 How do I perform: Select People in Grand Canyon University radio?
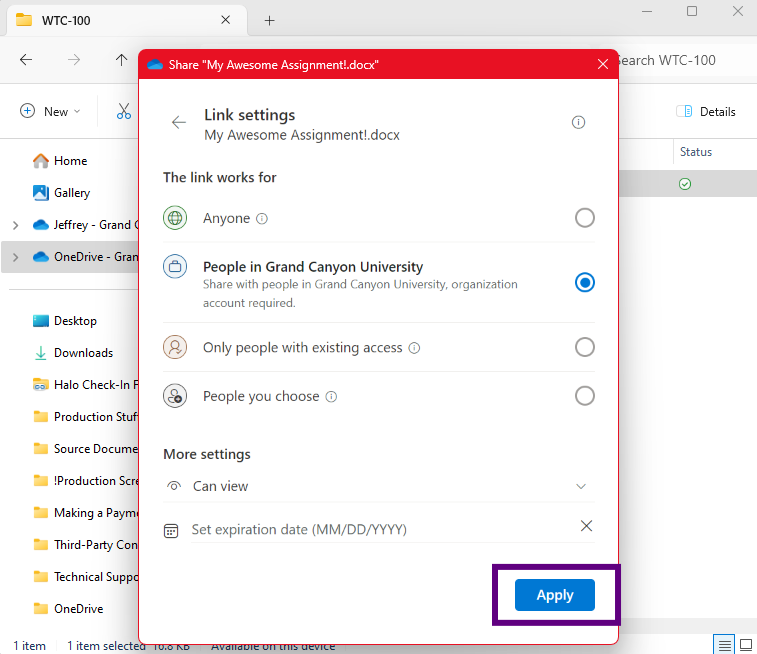click(x=584, y=282)
